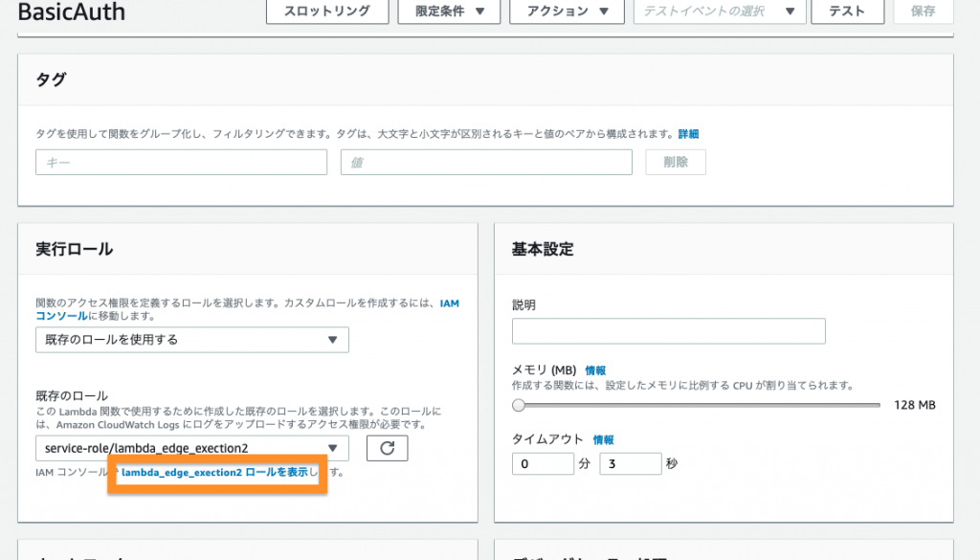Image resolution: width=980 pixels, height=560 pixels.
Task: Click inside the 説明 text field
Action: pyautogui.click(x=668, y=331)
